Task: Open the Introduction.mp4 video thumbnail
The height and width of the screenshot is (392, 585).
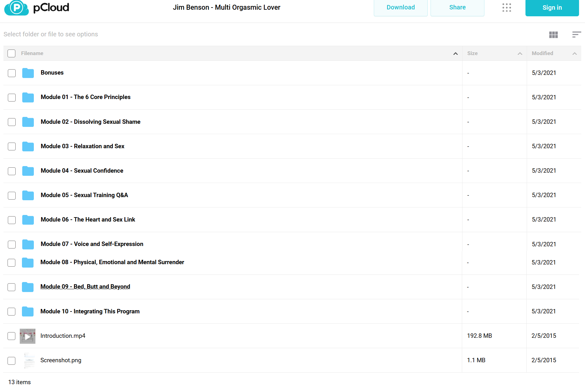Action: click(x=28, y=336)
